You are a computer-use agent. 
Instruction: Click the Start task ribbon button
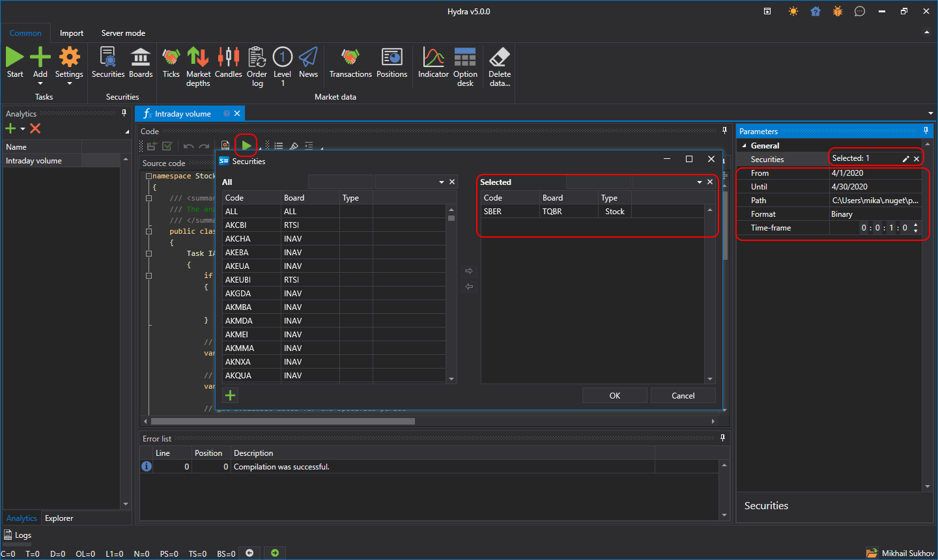point(15,63)
